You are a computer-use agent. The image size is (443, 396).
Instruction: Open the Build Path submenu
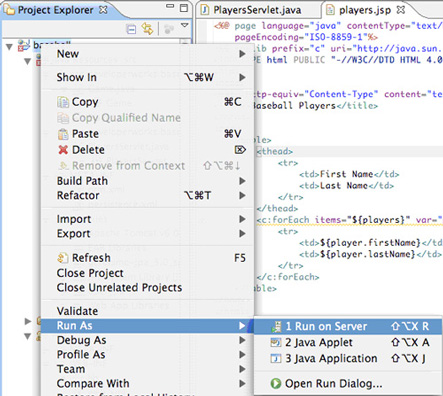(x=147, y=181)
